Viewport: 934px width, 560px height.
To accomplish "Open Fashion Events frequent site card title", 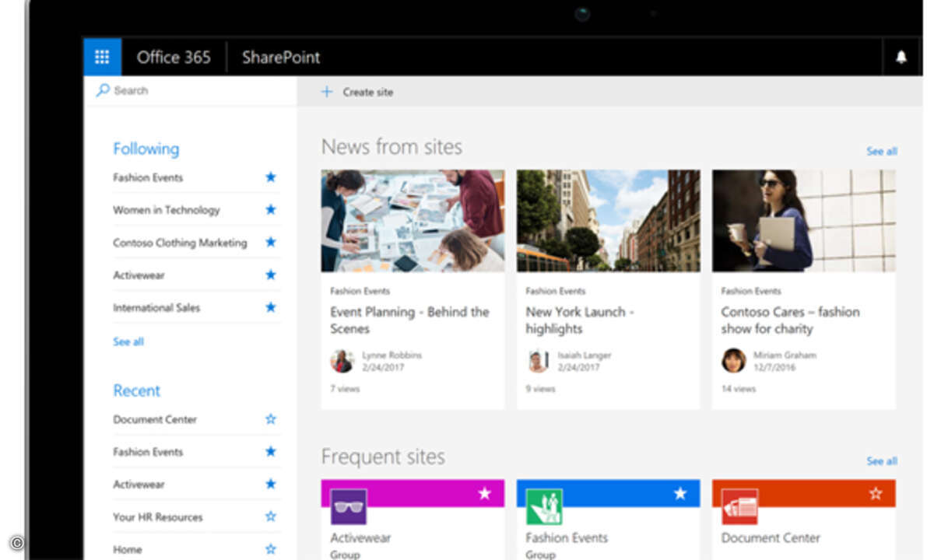I will click(567, 537).
